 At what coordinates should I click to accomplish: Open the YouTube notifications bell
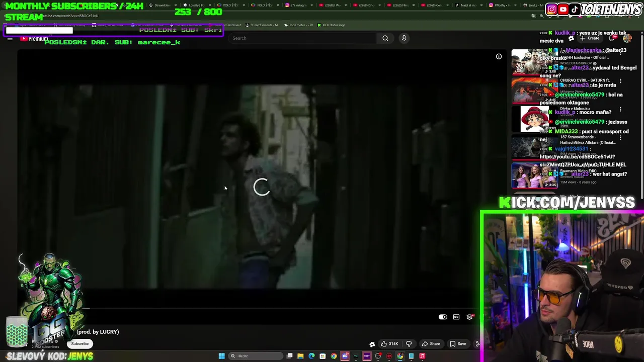(612, 38)
